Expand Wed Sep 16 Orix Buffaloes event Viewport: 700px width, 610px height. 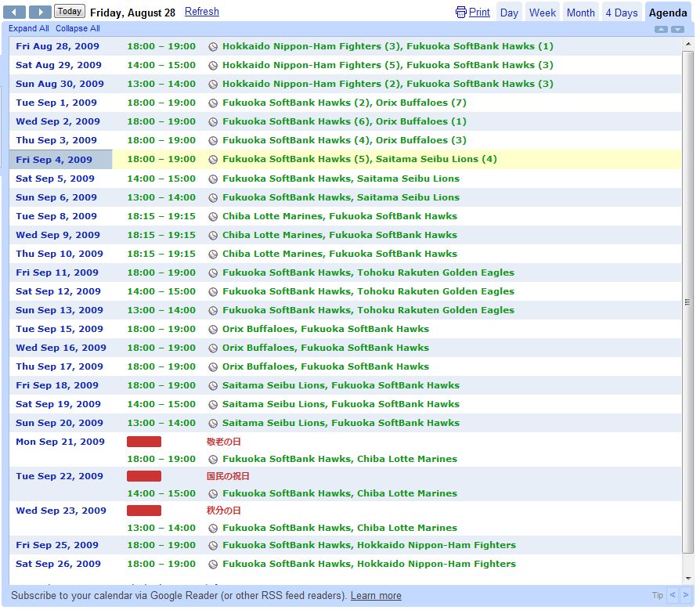(326, 348)
